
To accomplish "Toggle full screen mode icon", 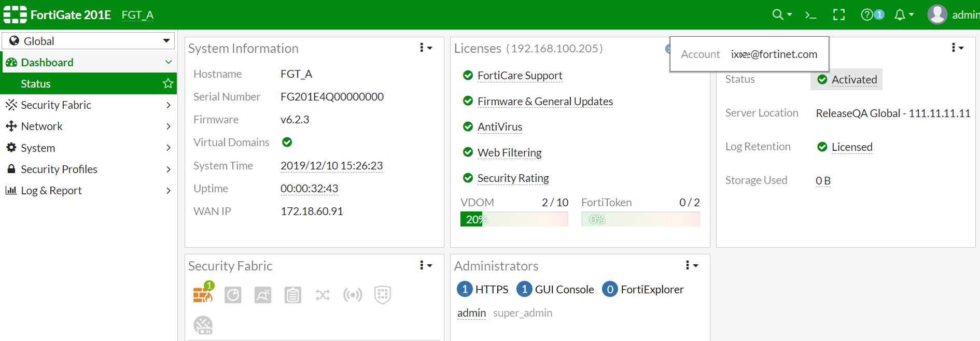I will tap(839, 15).
